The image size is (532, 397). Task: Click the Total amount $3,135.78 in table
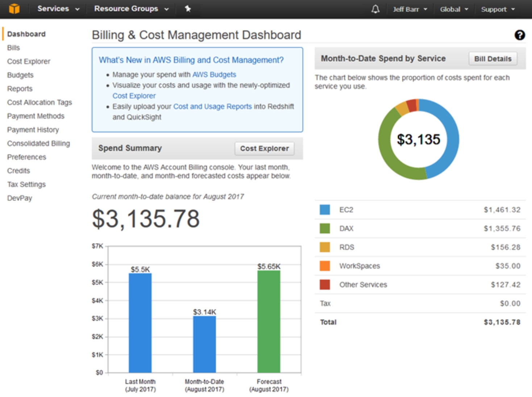point(502,322)
